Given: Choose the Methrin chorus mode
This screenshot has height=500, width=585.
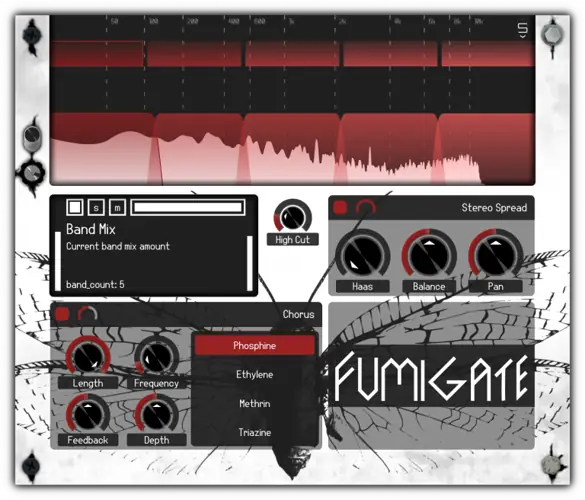Looking at the screenshot, I should click(255, 403).
